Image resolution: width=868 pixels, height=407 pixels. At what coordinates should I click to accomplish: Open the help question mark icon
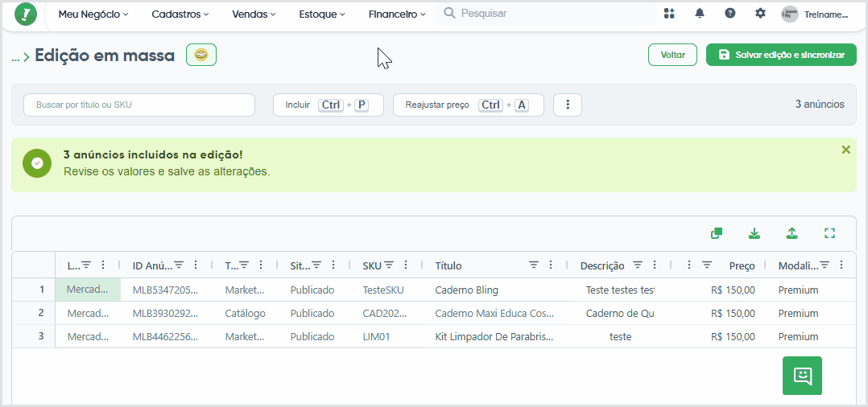[730, 14]
